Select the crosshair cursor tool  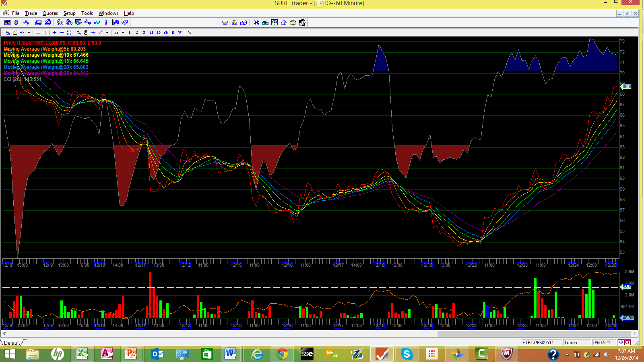coord(93,33)
